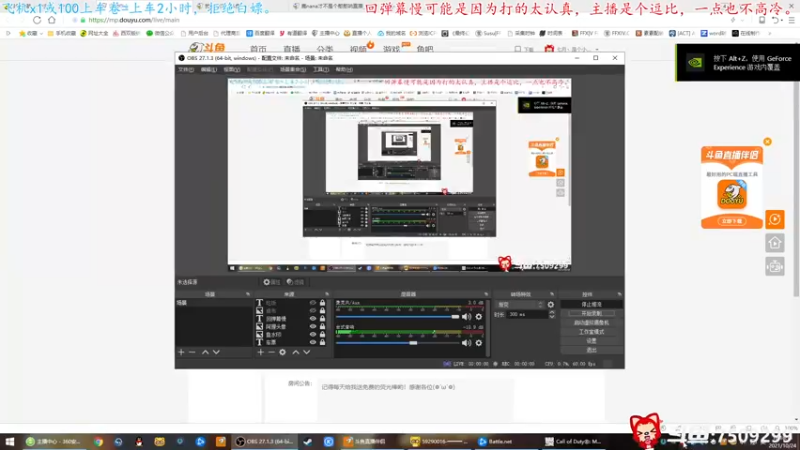The width and height of the screenshot is (800, 450).
Task: Open the Douyu 游戏 nav tab
Action: pyautogui.click(x=391, y=49)
